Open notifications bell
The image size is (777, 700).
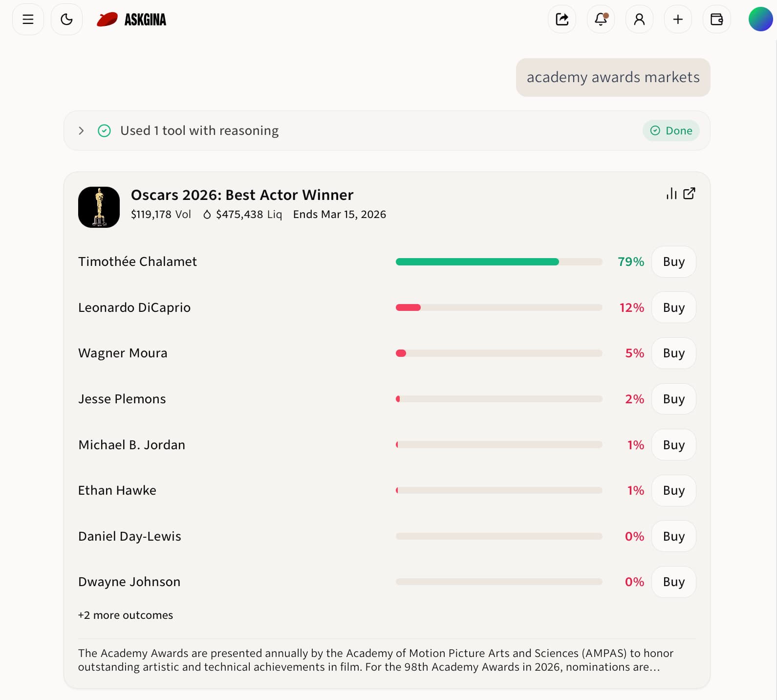coord(601,20)
